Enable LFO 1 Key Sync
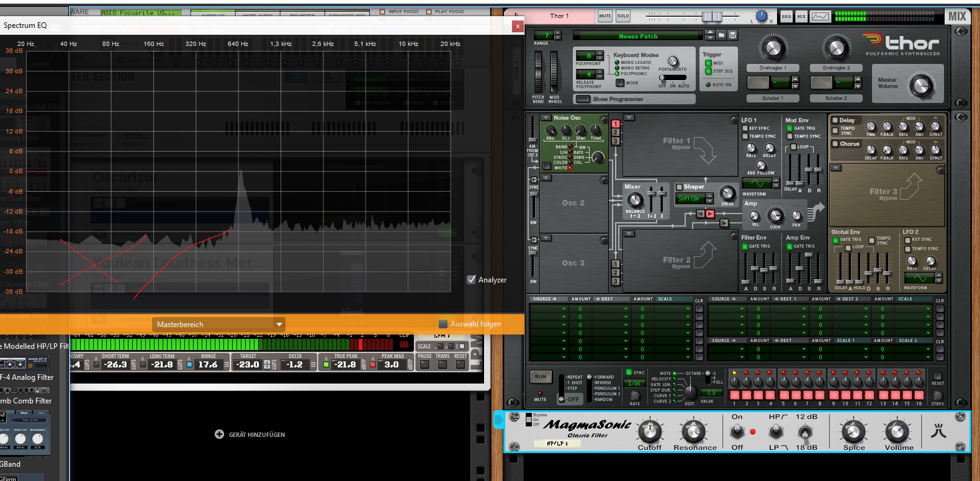 point(745,128)
